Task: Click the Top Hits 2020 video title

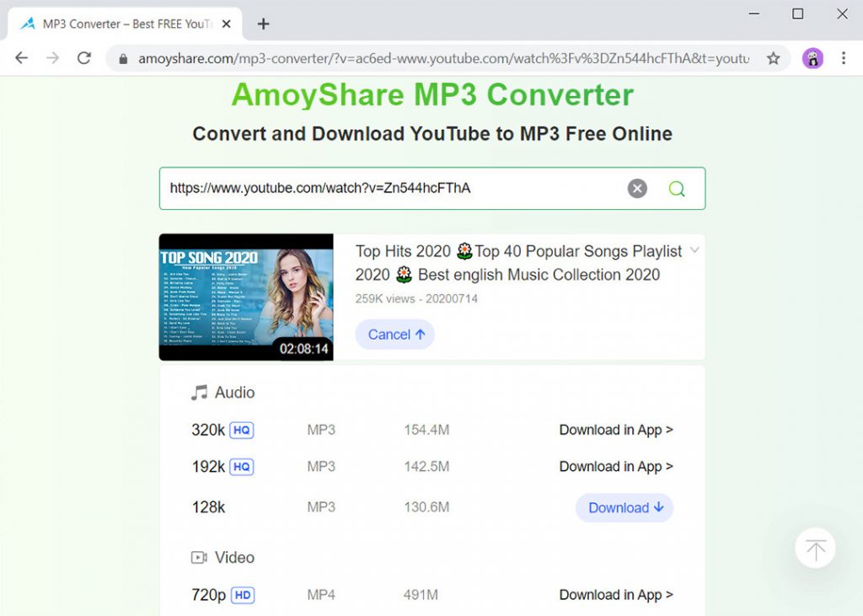Action: pyautogui.click(x=518, y=263)
